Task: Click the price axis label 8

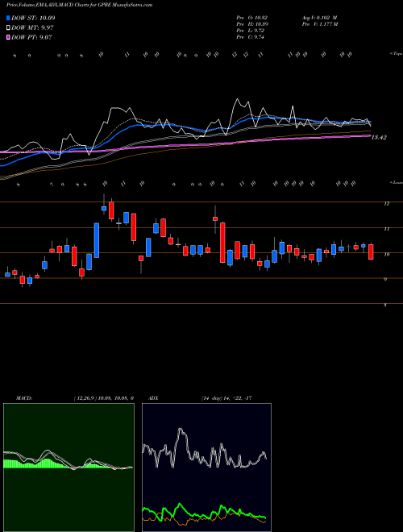Action: click(385, 305)
